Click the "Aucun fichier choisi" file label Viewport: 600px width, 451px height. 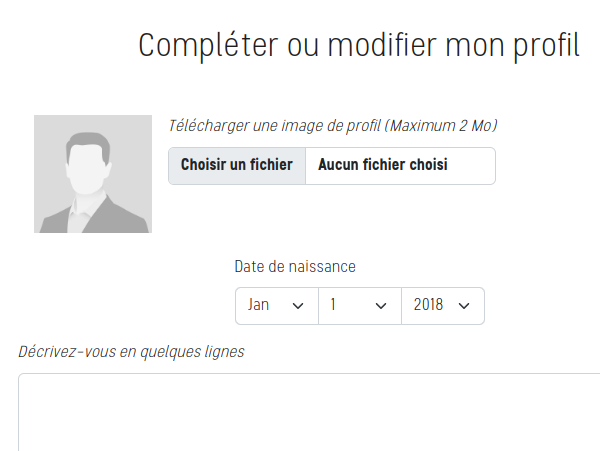[x=383, y=165]
